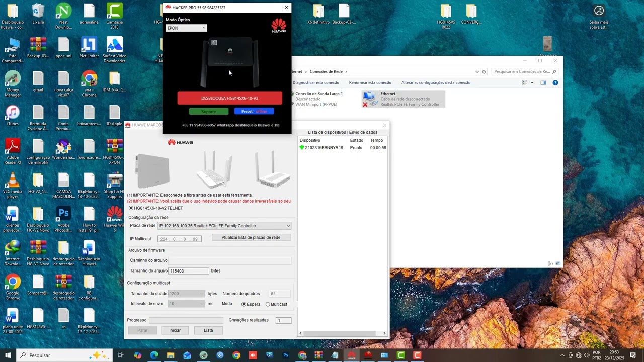This screenshot has width=644, height=362.
Task: Launch the 'ana - Chrome' shortcut
Action: [89, 83]
